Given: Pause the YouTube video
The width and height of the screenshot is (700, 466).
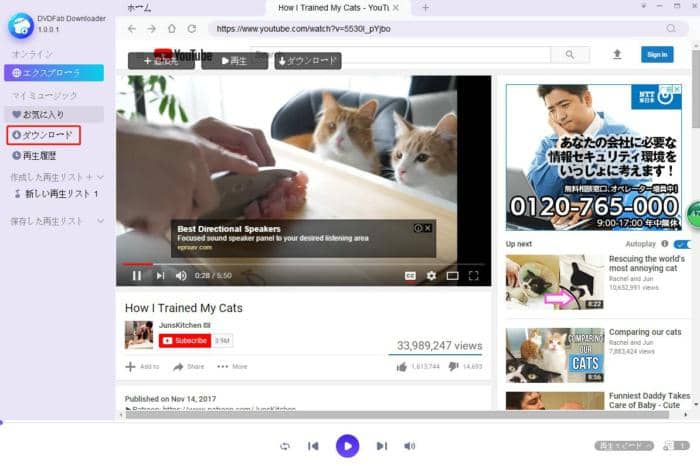Looking at the screenshot, I should [x=137, y=275].
